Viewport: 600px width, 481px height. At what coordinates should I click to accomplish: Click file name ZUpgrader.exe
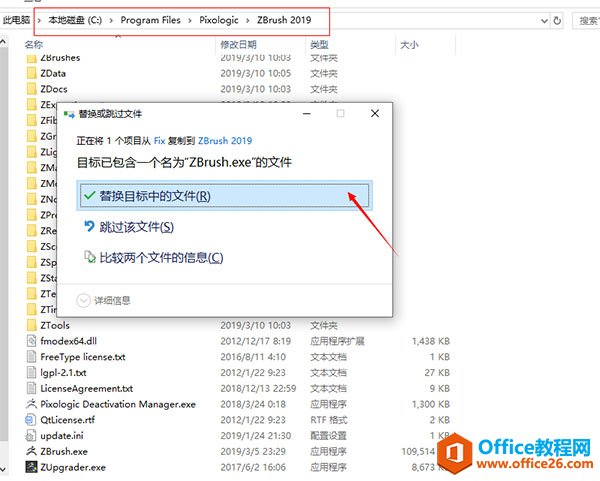[x=73, y=467]
